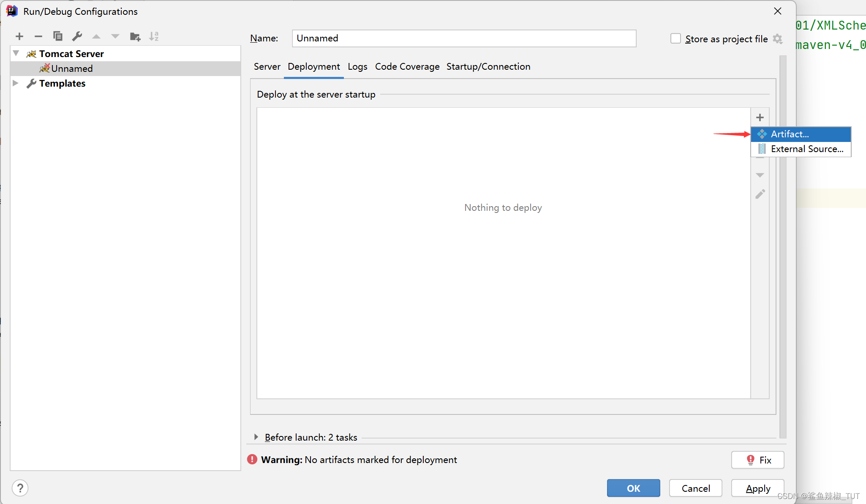The image size is (866, 504).
Task: Click the Unnamed configuration tree item
Action: click(x=71, y=68)
